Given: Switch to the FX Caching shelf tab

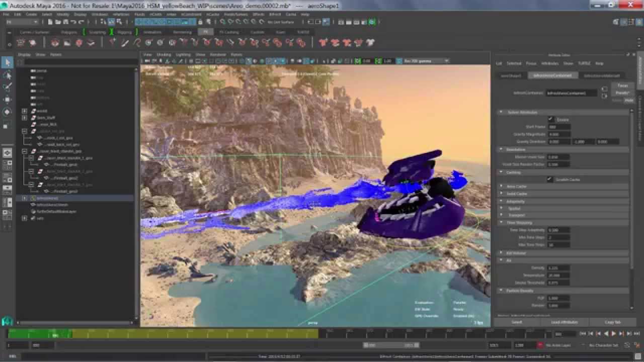Looking at the screenshot, I should pos(230,32).
